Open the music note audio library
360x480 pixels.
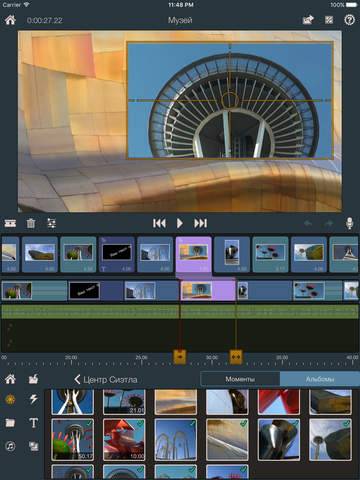click(10, 446)
